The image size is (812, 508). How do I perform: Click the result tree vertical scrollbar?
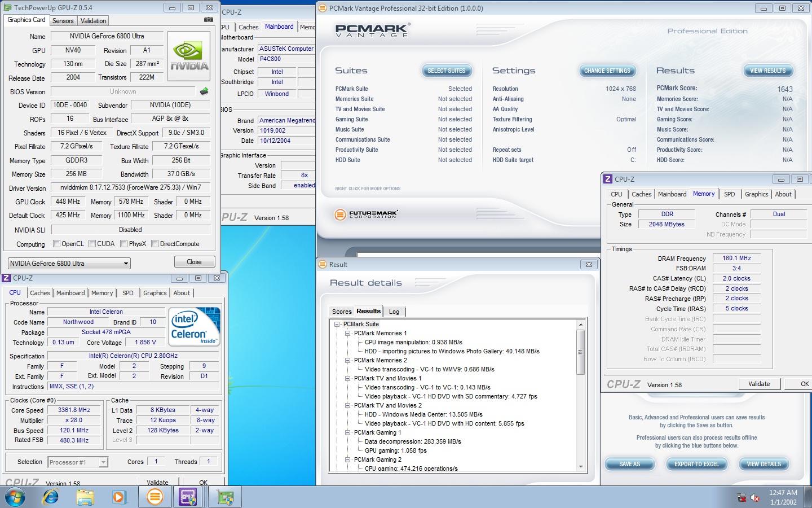point(581,396)
